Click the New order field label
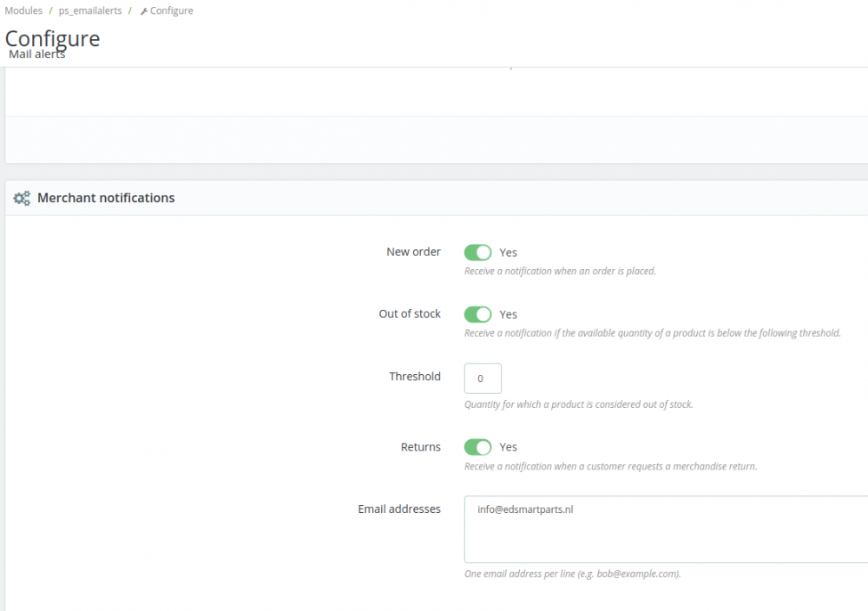Image resolution: width=868 pixels, height=611 pixels. click(x=413, y=252)
